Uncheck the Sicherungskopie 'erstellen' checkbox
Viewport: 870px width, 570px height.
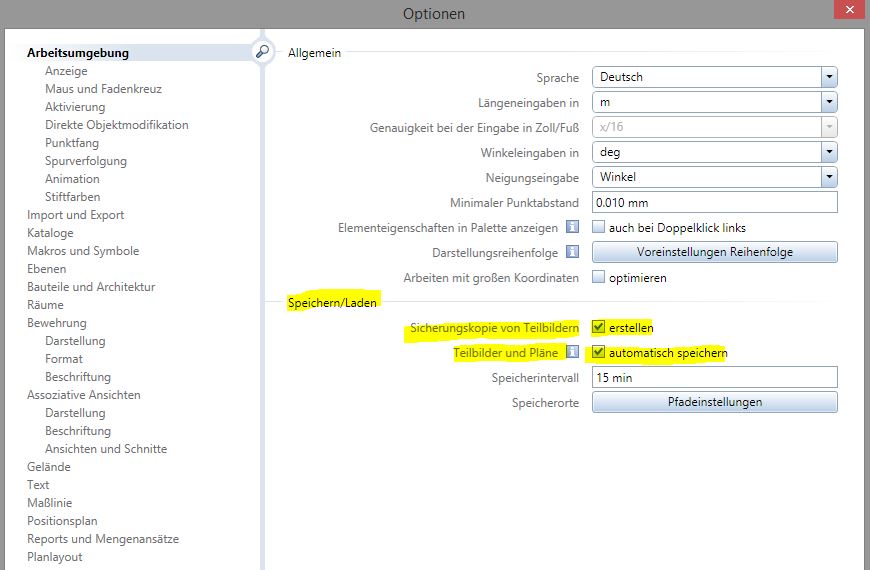click(x=599, y=327)
